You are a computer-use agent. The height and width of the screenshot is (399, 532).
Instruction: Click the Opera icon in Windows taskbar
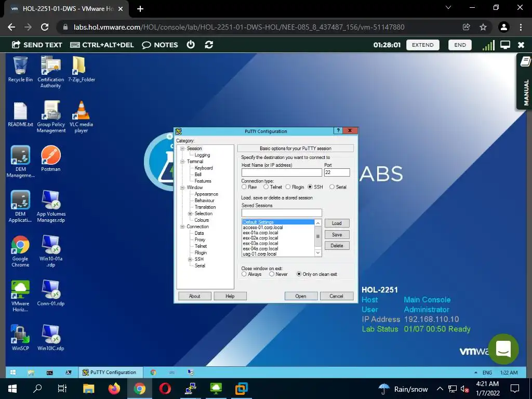coord(165,389)
